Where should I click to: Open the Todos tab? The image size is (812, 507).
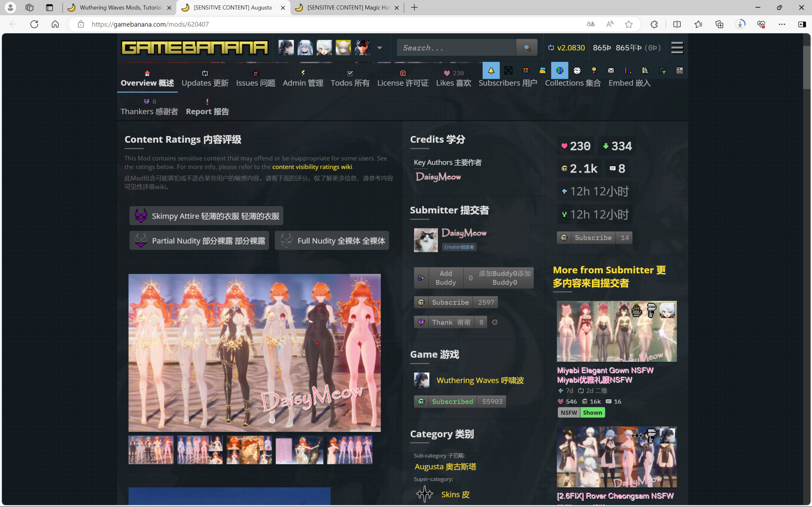click(x=350, y=79)
